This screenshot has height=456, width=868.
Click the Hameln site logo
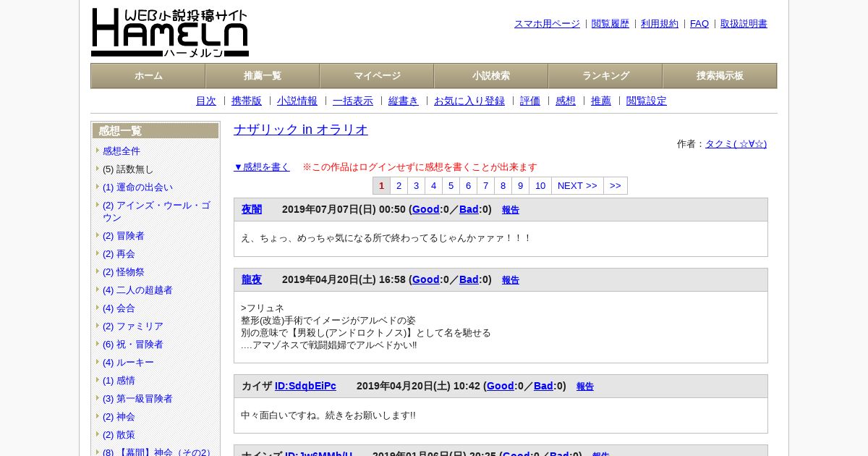170,33
